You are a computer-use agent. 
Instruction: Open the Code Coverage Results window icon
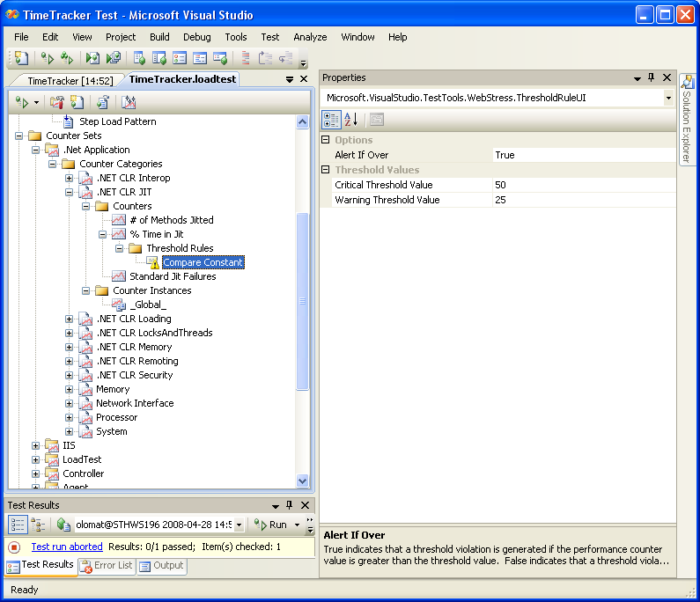point(200,58)
